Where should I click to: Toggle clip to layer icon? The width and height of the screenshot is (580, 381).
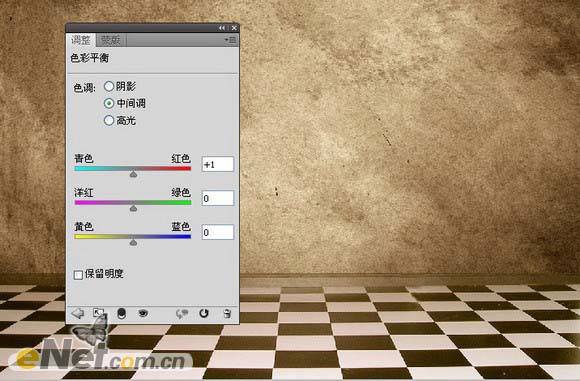coord(121,313)
